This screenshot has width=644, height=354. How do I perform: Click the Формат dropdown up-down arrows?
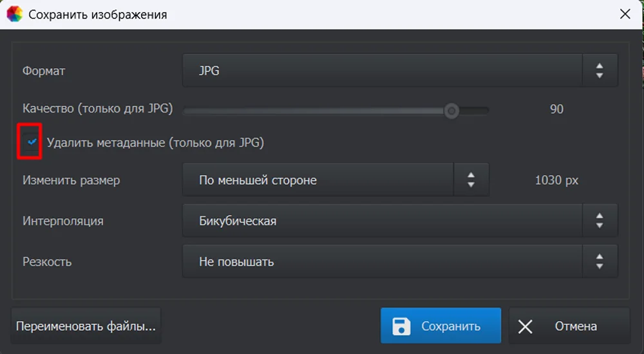[x=600, y=71]
